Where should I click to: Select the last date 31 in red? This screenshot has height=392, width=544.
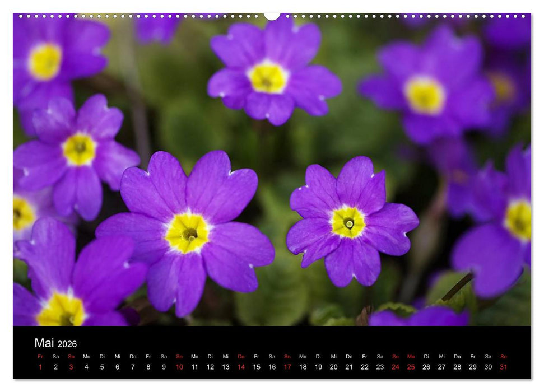click(502, 367)
